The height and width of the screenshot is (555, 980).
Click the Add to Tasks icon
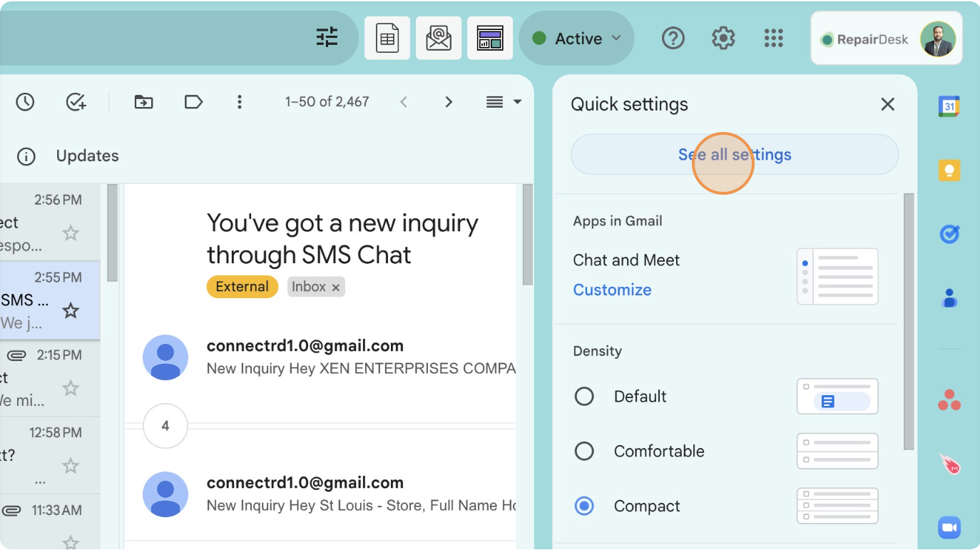pyautogui.click(x=76, y=102)
